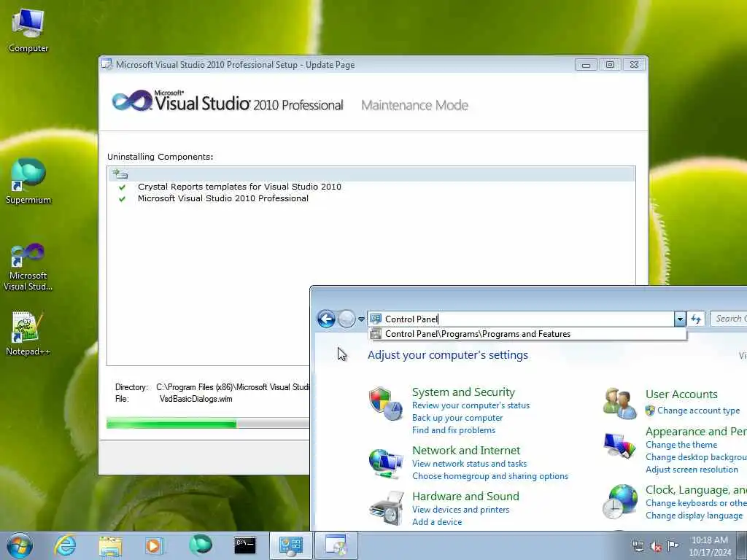Viewport: 747px width, 560px height.
Task: Open Supermium browser from the taskbar
Action: 200,545
